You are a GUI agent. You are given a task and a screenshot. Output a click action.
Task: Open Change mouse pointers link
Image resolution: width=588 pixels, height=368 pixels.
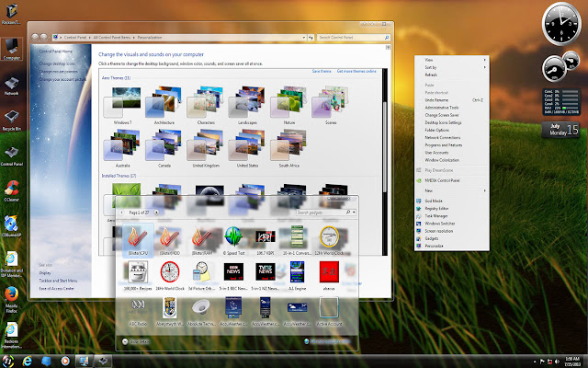[x=59, y=72]
